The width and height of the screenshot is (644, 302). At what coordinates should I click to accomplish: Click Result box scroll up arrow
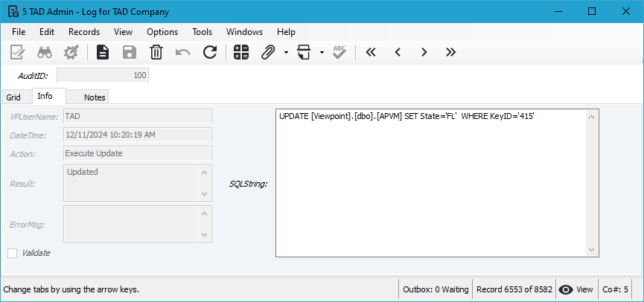[205, 173]
